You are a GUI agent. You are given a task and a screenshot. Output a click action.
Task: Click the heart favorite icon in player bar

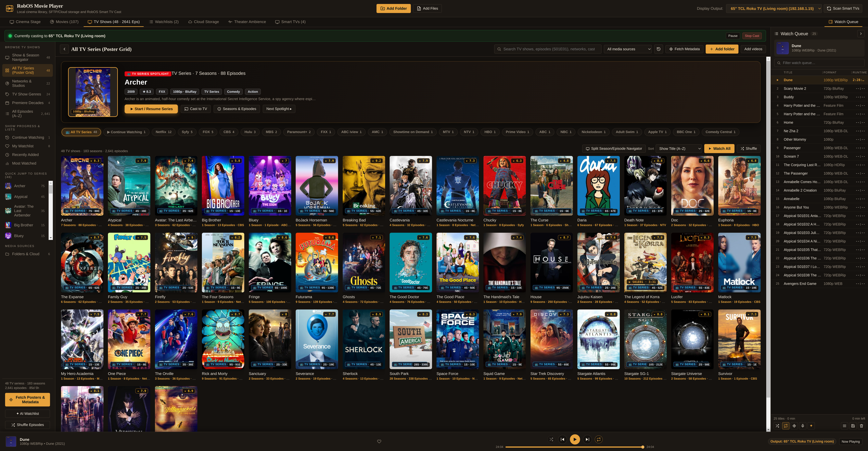coord(379,441)
